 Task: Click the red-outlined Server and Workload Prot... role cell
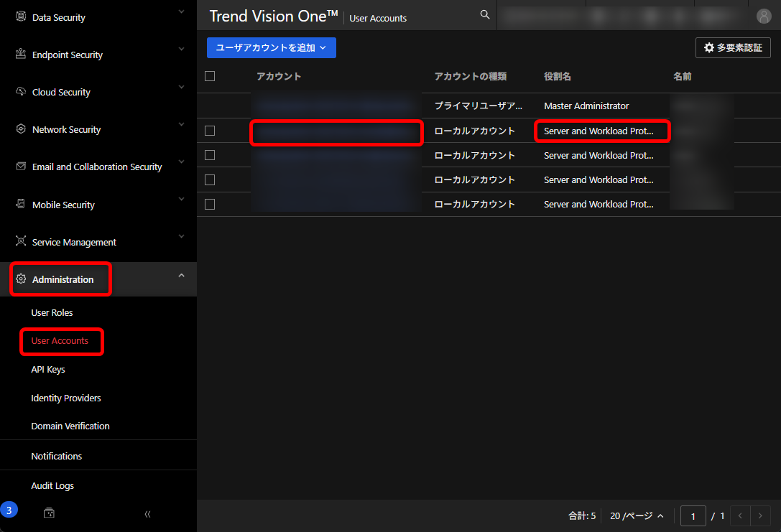[x=601, y=131]
